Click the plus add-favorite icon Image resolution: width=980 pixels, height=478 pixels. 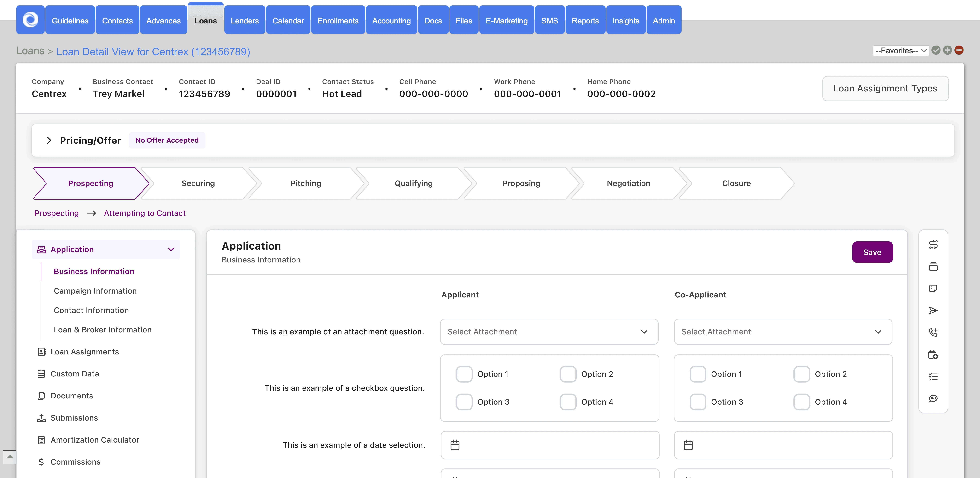click(947, 50)
